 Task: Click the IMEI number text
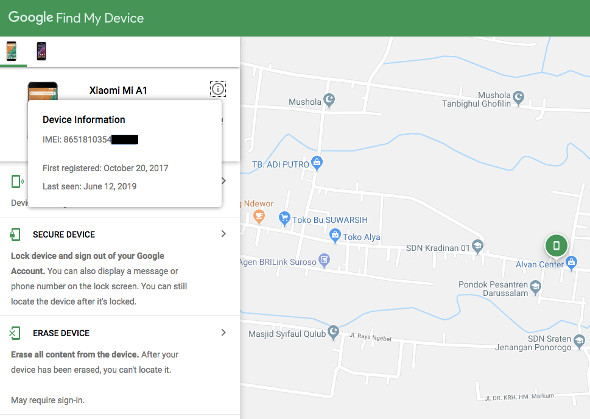(x=90, y=140)
